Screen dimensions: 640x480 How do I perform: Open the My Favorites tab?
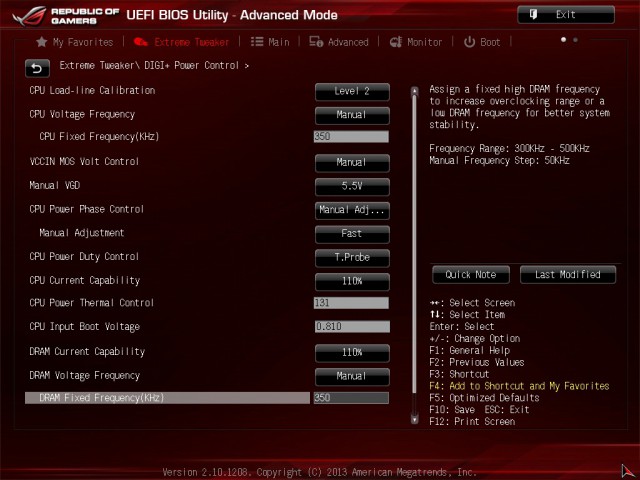[x=75, y=42]
